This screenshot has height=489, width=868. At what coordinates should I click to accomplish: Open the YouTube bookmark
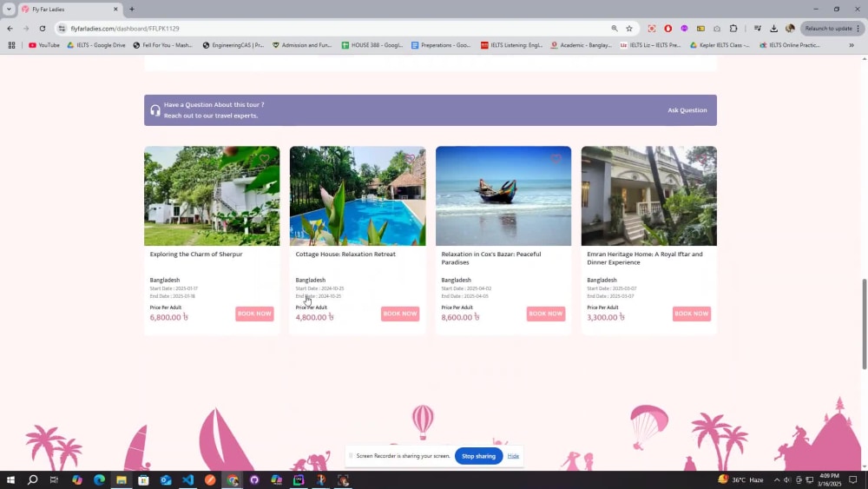click(43, 45)
